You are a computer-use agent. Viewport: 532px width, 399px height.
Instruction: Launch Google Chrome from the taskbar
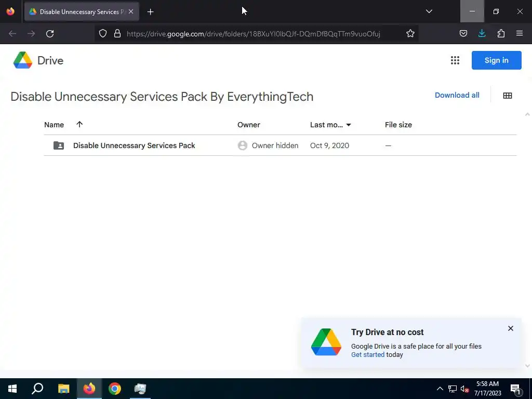coord(115,389)
